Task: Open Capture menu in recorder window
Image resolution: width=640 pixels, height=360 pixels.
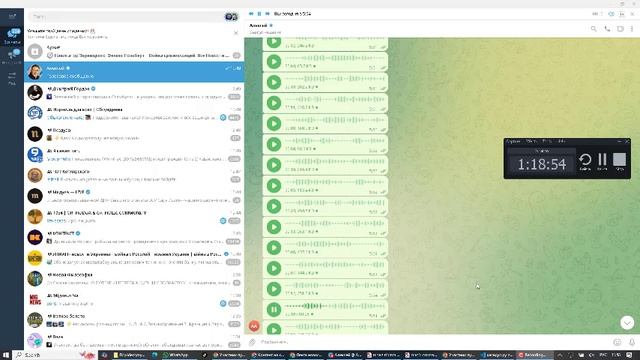Action: [513, 141]
